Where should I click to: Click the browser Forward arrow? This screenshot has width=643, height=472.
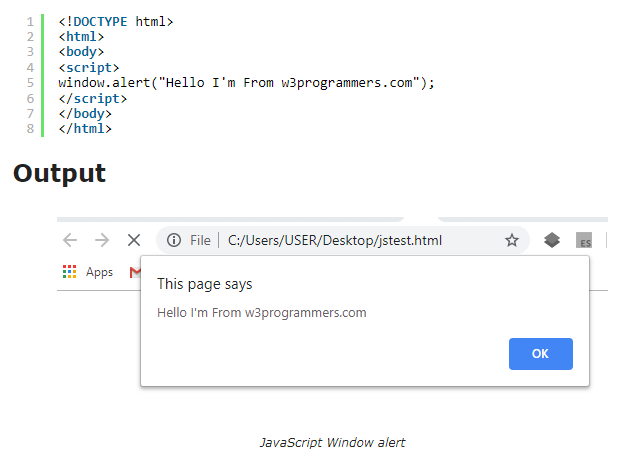coord(101,240)
